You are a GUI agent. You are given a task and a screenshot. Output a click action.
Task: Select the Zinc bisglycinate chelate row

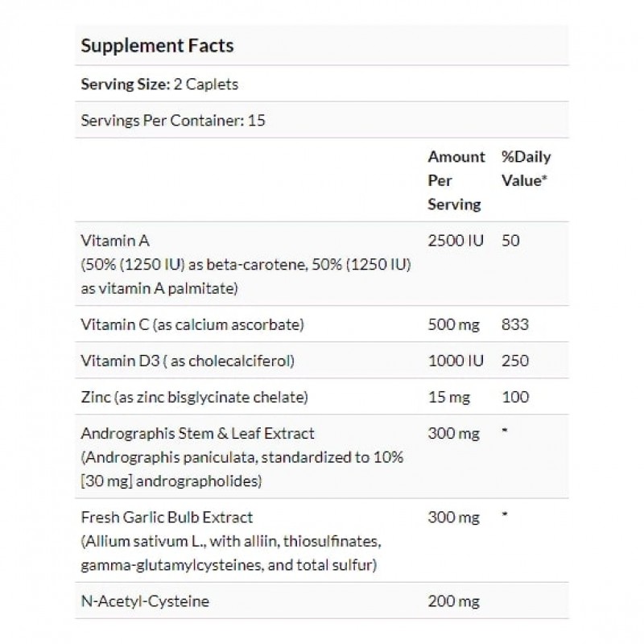point(196,397)
